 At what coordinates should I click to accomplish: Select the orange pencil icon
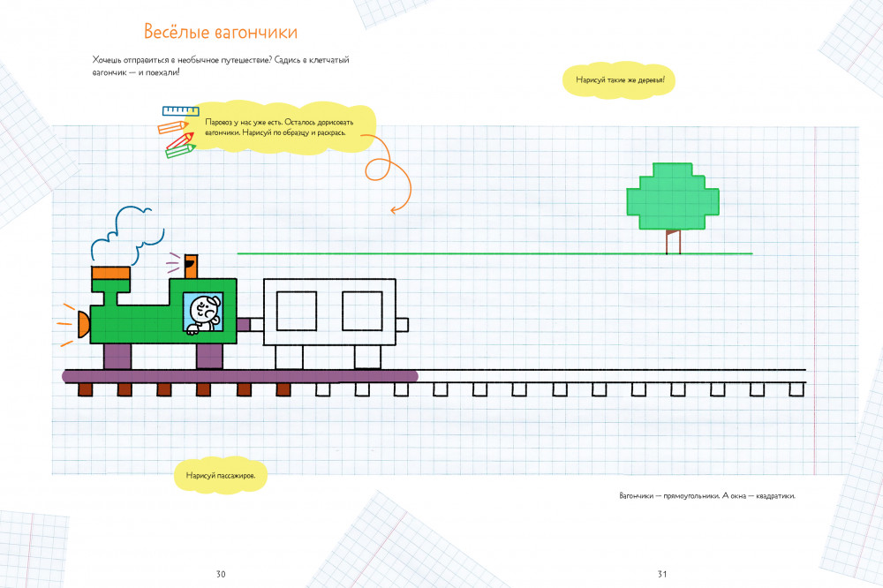[x=175, y=126]
